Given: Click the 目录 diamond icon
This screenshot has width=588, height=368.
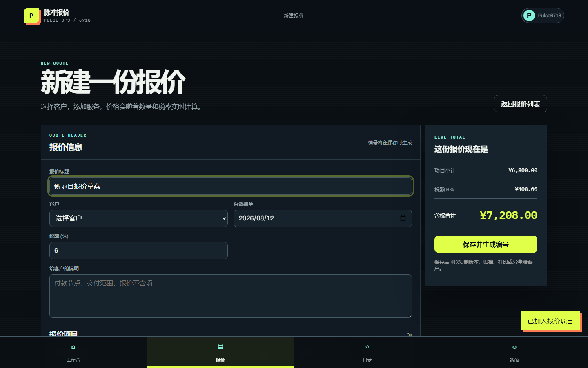Looking at the screenshot, I should point(367,347).
